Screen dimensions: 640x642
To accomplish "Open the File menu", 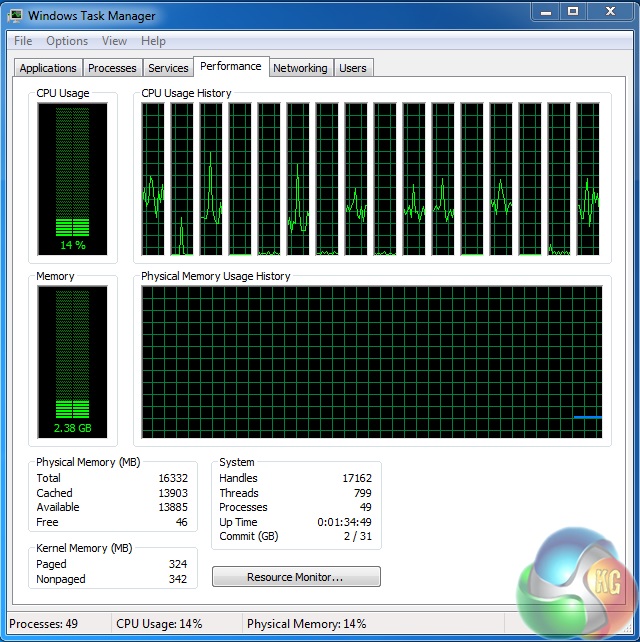I will click(23, 41).
